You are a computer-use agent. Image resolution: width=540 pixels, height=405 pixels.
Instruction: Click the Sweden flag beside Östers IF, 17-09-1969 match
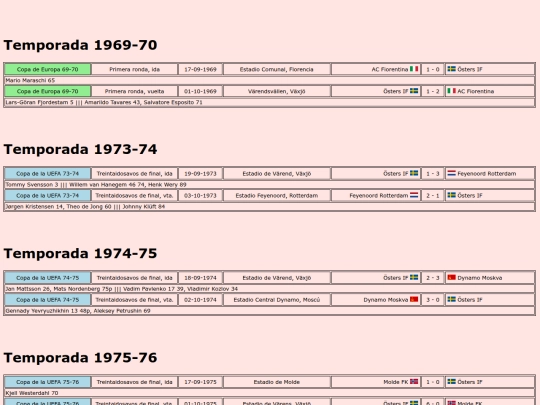451,69
